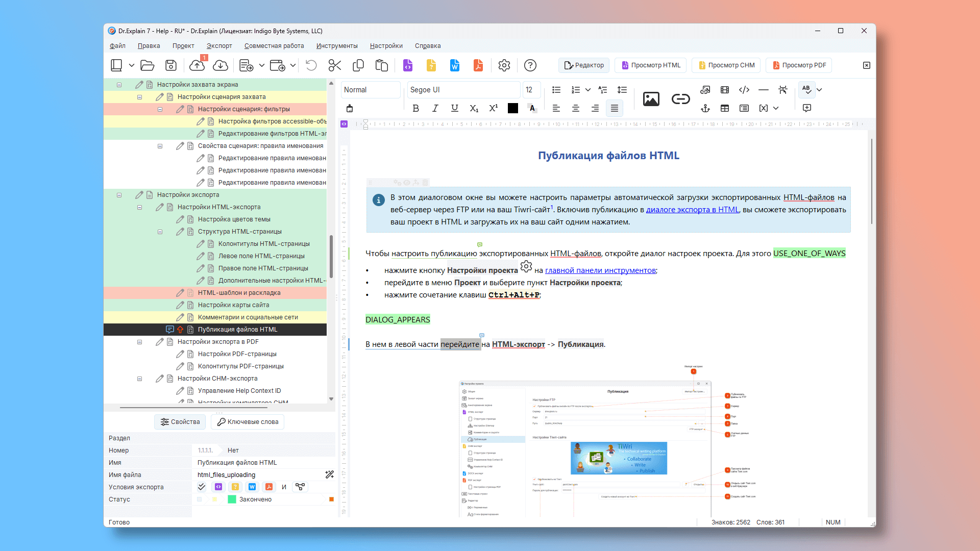Collapse the Настройки экспорта tree node

click(119, 195)
